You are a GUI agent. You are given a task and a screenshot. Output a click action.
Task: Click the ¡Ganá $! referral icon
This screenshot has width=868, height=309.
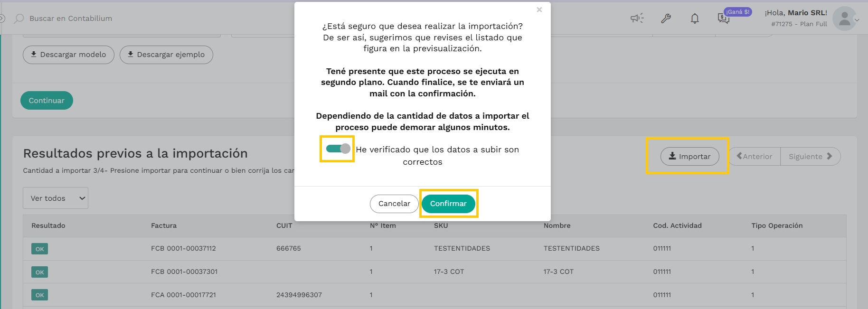(724, 19)
